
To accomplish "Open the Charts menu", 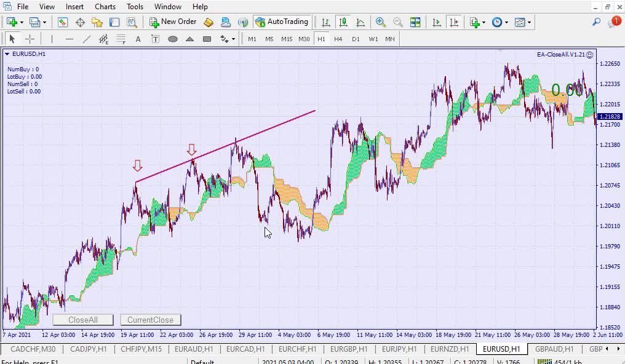I will coord(105,7).
